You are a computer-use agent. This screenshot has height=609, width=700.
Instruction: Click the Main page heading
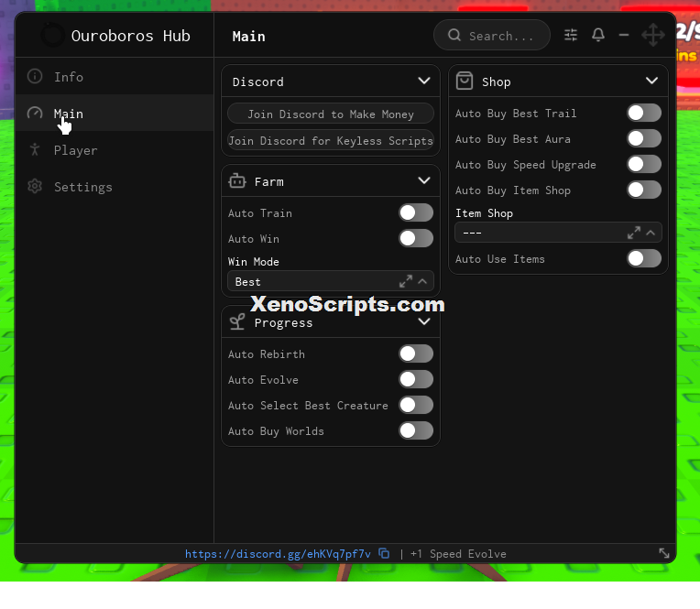pos(248,36)
